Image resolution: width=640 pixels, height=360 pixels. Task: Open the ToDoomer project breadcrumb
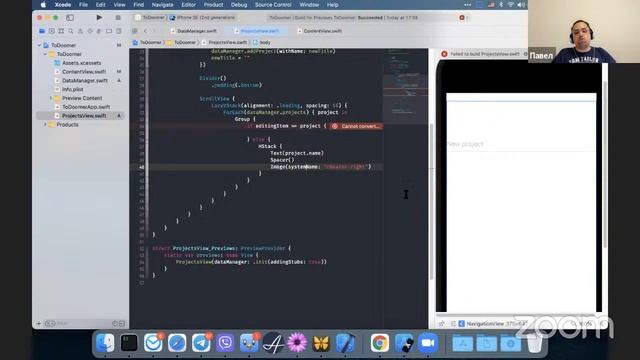(x=148, y=42)
